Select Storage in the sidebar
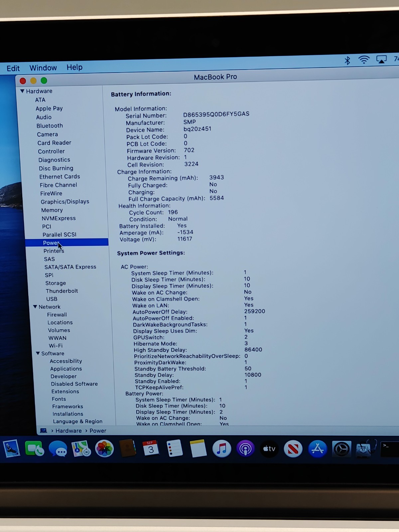The image size is (399, 532). (56, 283)
